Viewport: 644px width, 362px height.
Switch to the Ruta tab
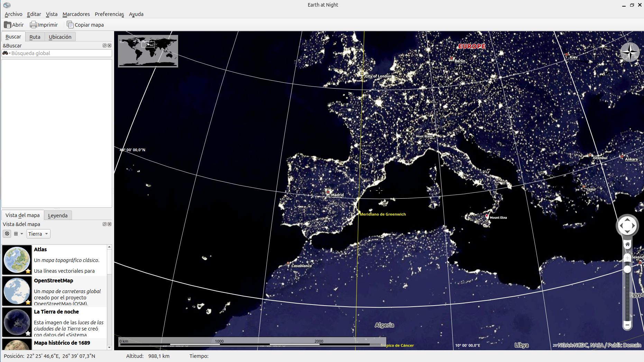[35, 37]
